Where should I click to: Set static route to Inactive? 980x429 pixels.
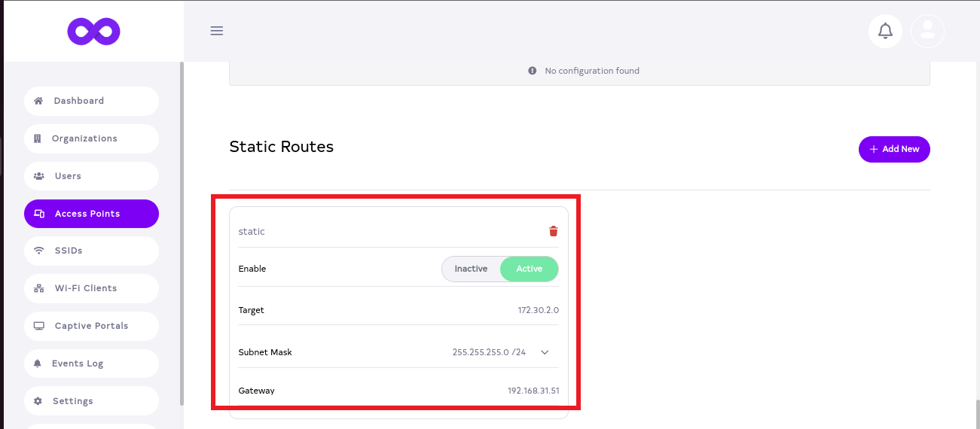tap(471, 269)
